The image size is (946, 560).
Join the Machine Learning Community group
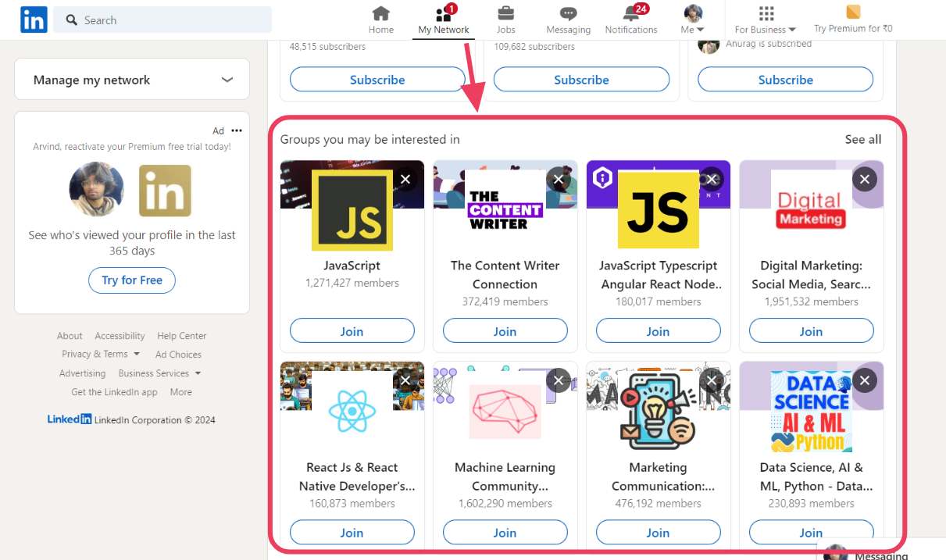505,533
